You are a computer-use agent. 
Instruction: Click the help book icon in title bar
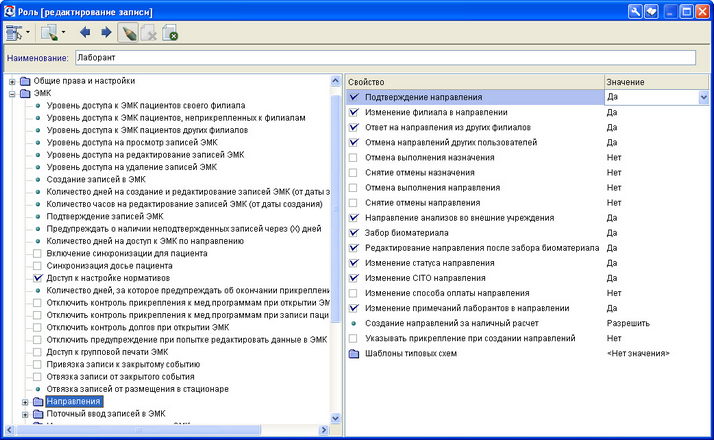pos(652,11)
